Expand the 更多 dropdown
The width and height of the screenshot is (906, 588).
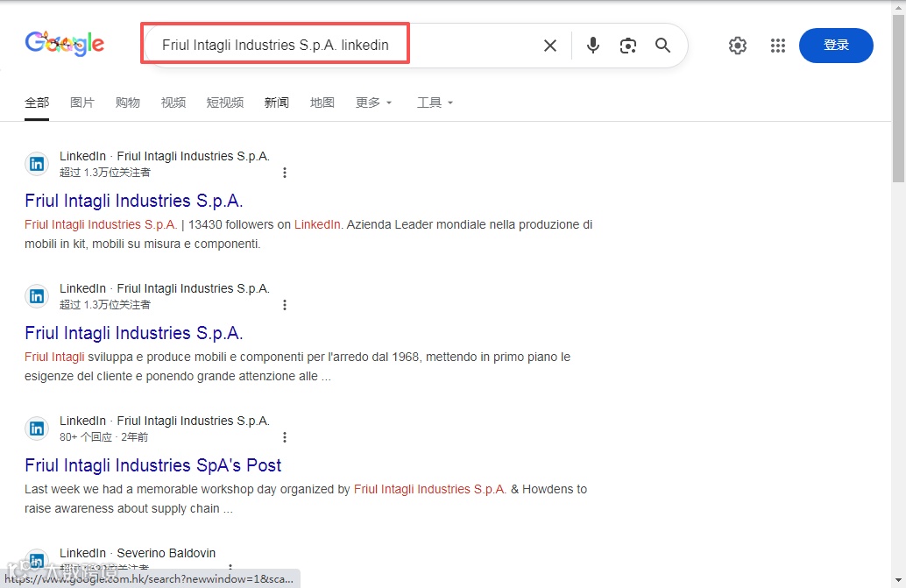tap(374, 103)
